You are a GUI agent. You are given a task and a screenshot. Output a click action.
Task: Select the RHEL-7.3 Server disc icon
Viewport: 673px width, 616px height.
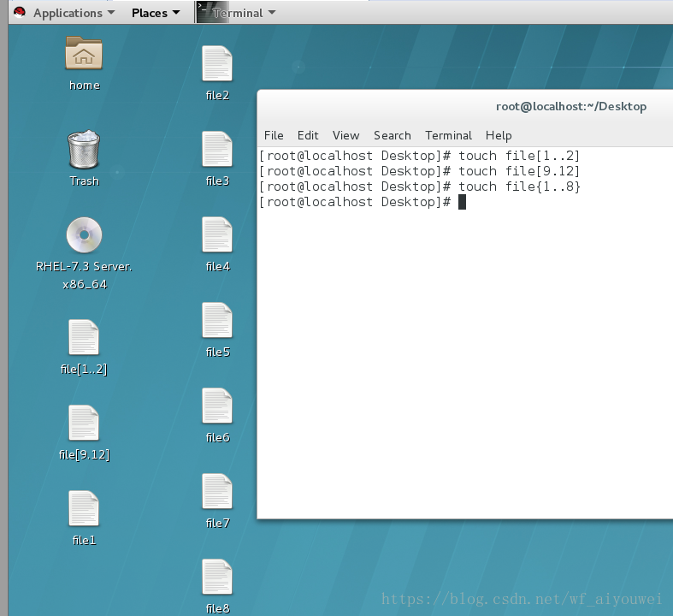pos(84,234)
